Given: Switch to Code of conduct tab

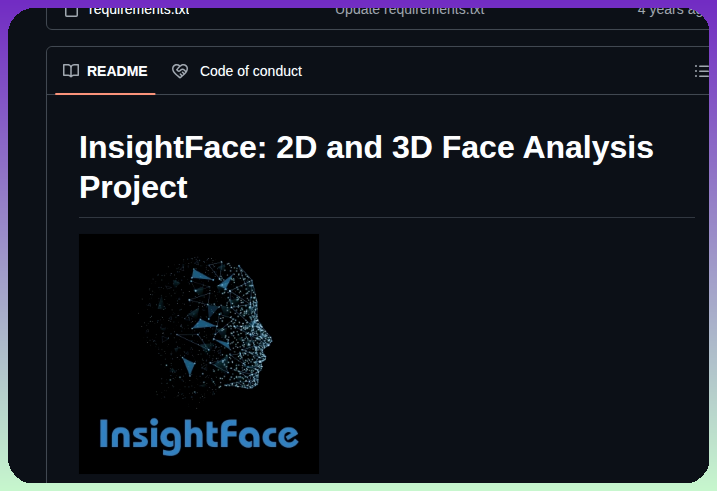Looking at the screenshot, I should pos(237,71).
